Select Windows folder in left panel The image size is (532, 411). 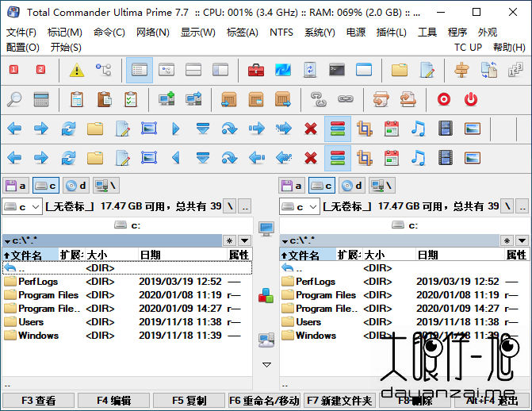click(127, 336)
